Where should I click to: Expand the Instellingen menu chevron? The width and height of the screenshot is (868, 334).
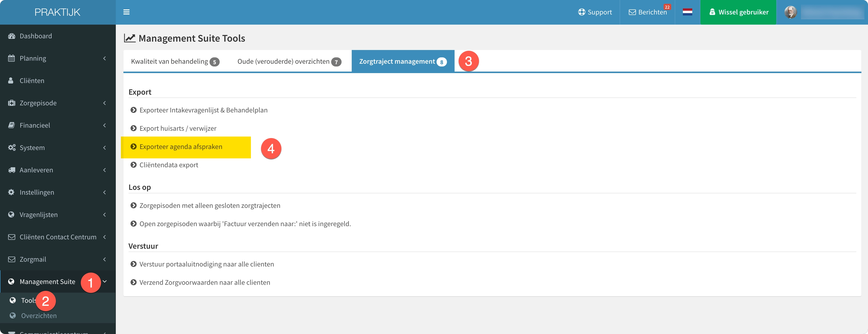(104, 192)
